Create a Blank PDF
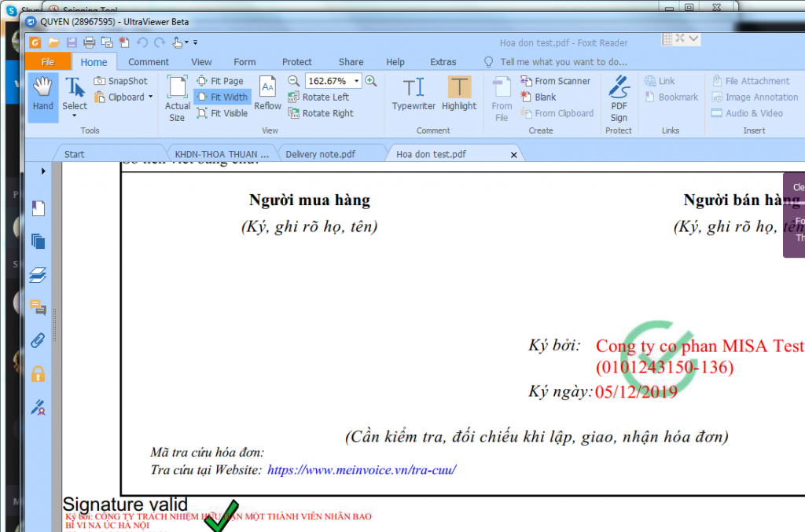Image resolution: width=805 pixels, height=532 pixels. point(538,97)
